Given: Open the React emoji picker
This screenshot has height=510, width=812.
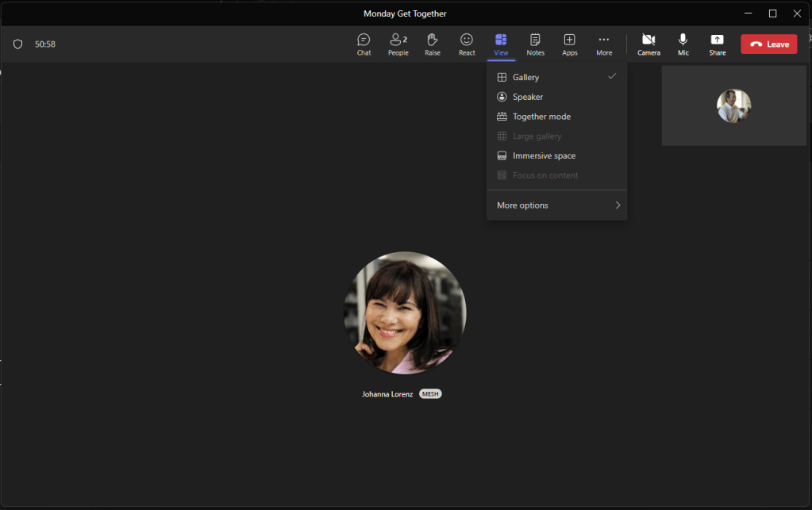Looking at the screenshot, I should point(467,44).
